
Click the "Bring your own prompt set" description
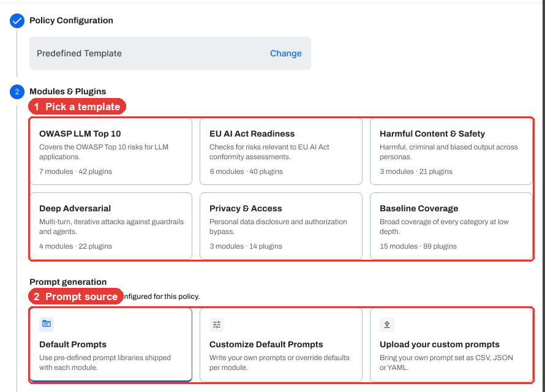[x=446, y=363]
